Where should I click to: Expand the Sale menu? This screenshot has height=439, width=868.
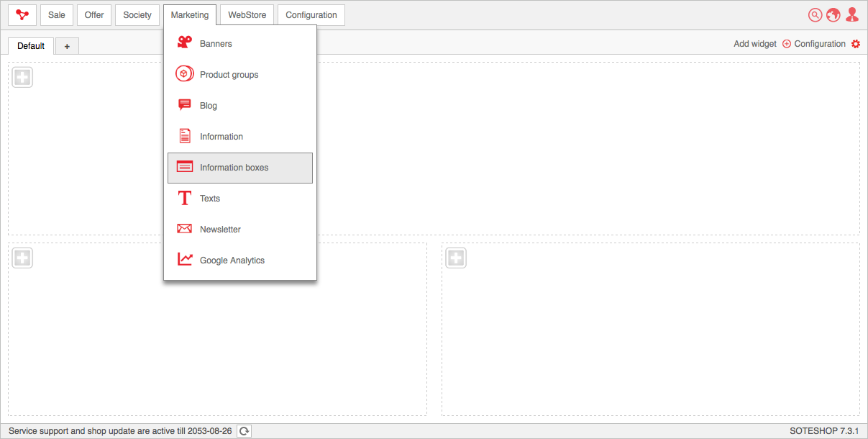pyautogui.click(x=57, y=15)
